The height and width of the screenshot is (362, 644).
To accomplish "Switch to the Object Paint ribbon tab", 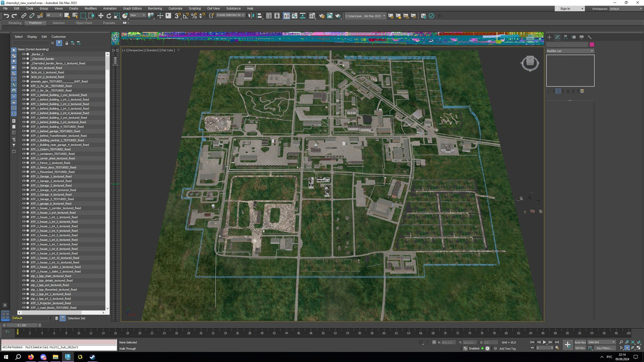I will click(84, 23).
